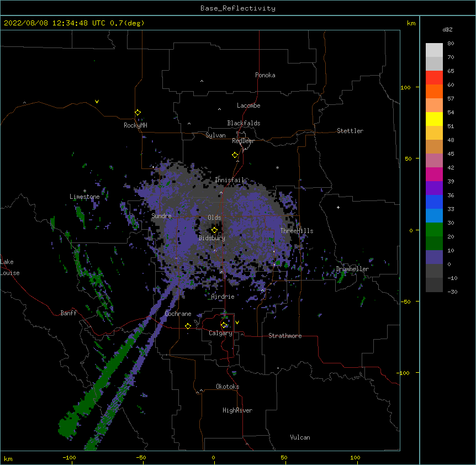This screenshot has height=465, width=476.
Task: Click the km unit label at top right
Action: click(x=411, y=23)
